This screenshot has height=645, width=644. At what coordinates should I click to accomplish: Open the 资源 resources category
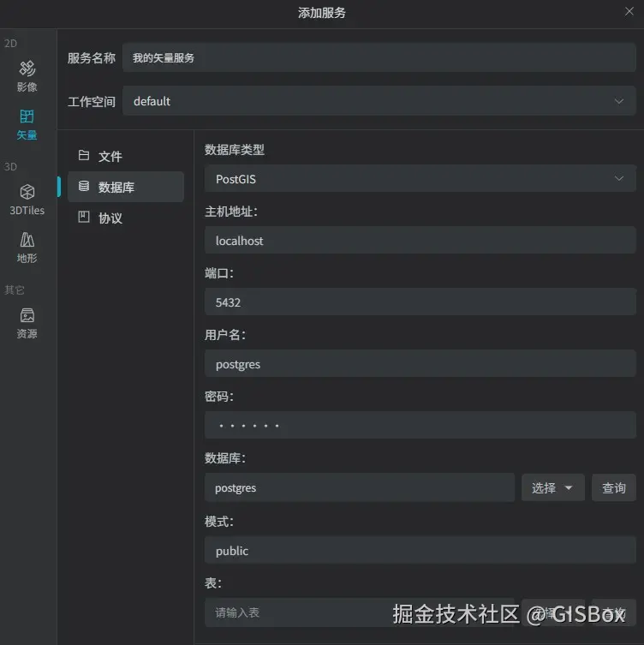click(x=27, y=323)
